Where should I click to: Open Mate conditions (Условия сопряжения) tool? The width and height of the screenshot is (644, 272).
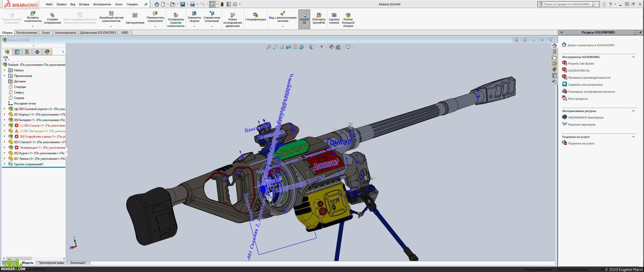(x=52, y=18)
